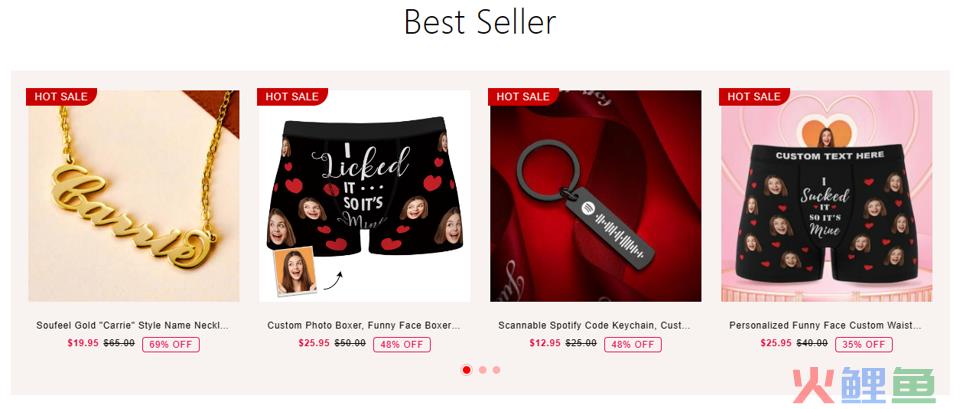This screenshot has height=409, width=960.
Task: Click the HOT SALE badge on the waistband boxer
Action: click(754, 96)
